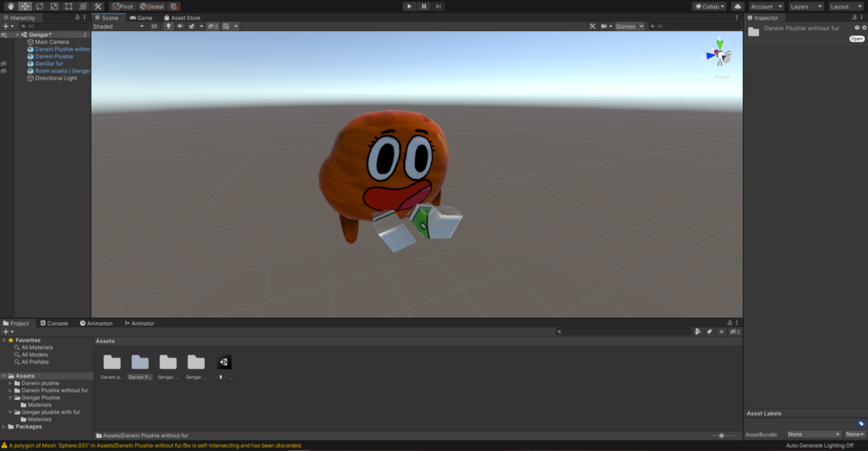Open component editor tools in the Scene view
Screen dimensions: 868x451
[x=592, y=26]
